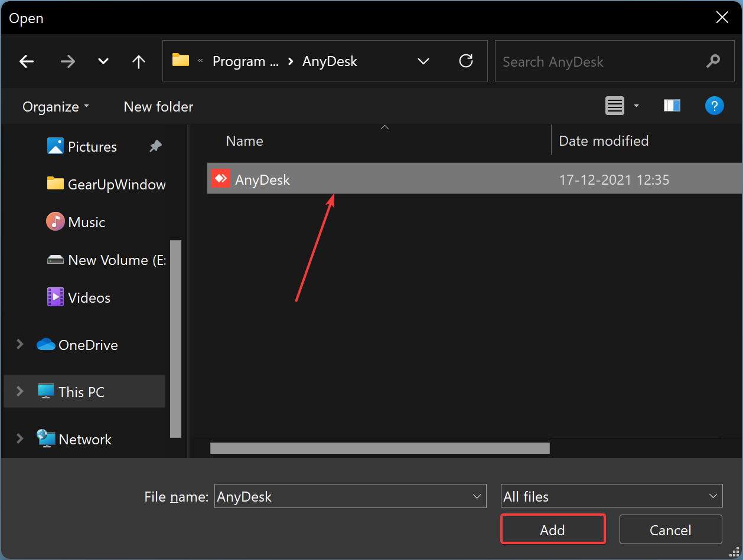Close the Open dialog window
This screenshot has height=560, width=743.
tap(722, 18)
